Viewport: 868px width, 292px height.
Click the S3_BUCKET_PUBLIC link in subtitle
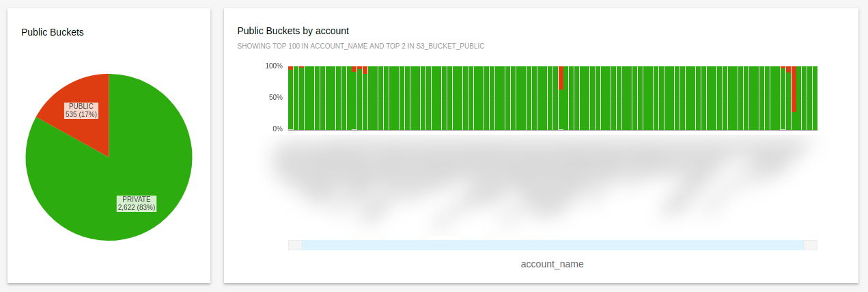coord(453,46)
